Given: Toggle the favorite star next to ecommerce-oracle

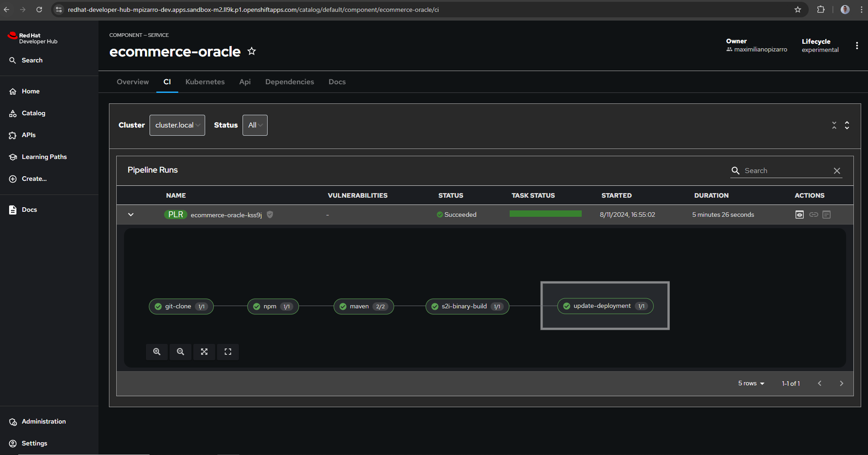Looking at the screenshot, I should pyautogui.click(x=251, y=51).
